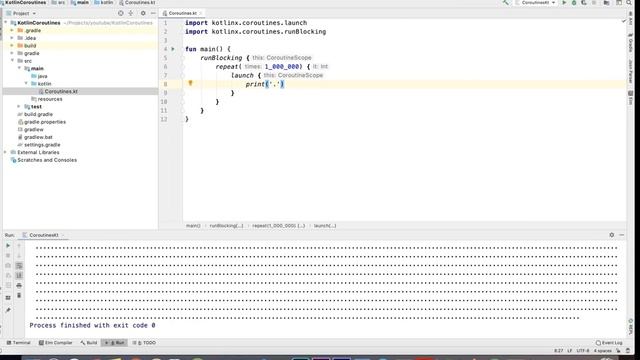Click the run gutter arrow beside fun main
Screen dimensions: 640x360
point(173,49)
